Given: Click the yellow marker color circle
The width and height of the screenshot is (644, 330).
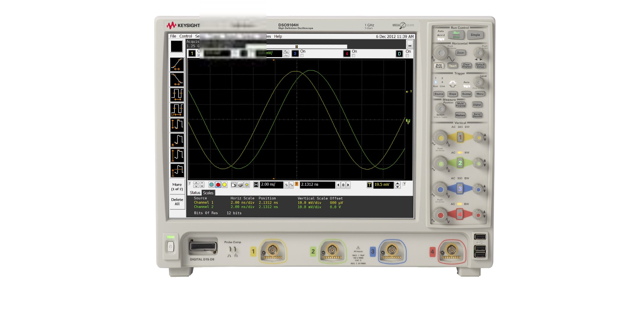Looking at the screenshot, I should tap(225, 184).
